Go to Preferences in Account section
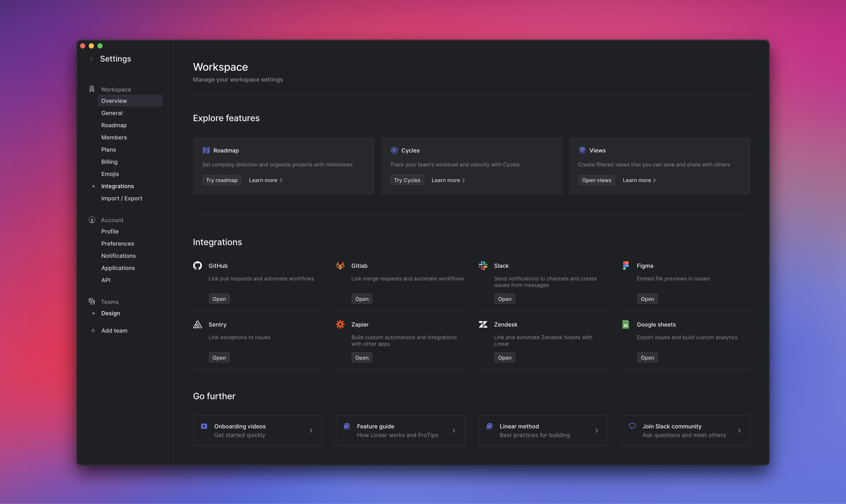The image size is (846, 504). (118, 244)
